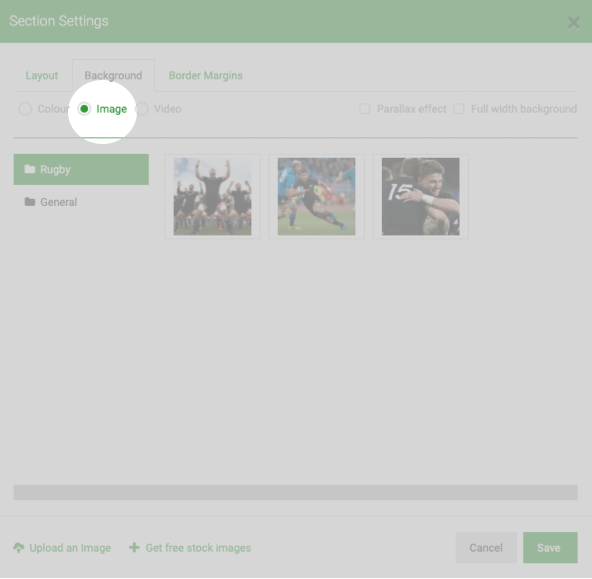Click the grey horizontal bar below images
Viewport: 592px width, 579px height.
point(296,493)
